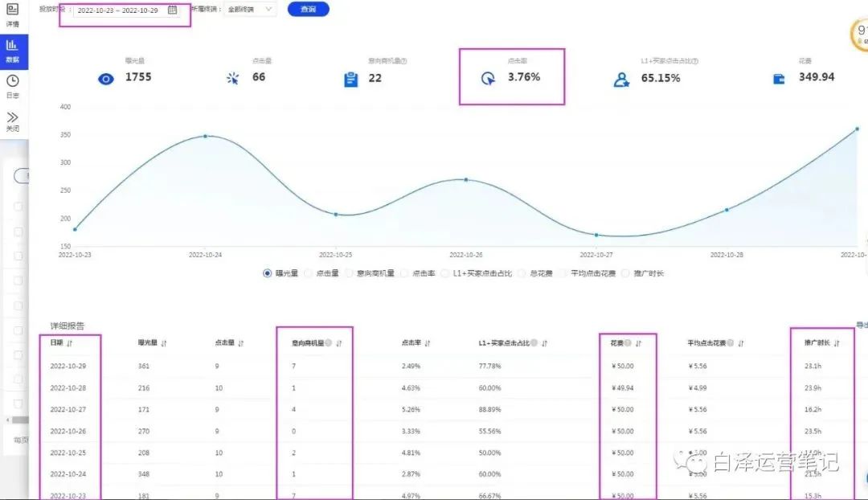Screen dimensions: 868x500
Task: Click the cursor-click icon next to 点击量 66
Action: tap(231, 77)
